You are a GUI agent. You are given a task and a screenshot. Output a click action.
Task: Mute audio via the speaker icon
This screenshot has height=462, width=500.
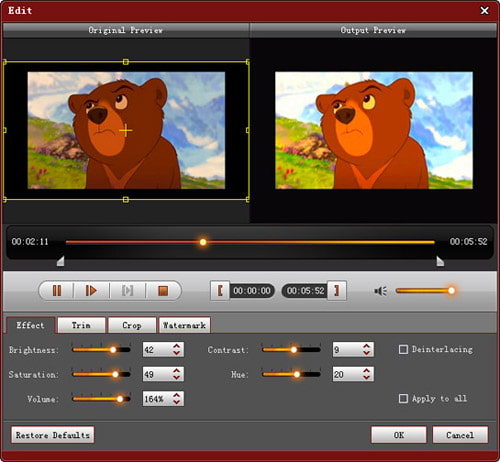[x=380, y=291]
